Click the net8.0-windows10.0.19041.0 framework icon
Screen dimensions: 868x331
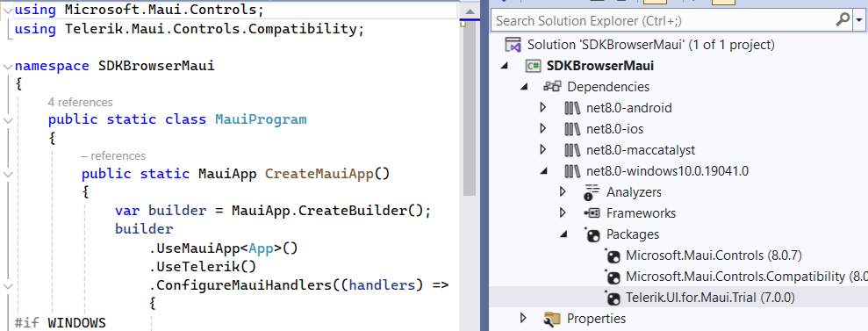click(573, 171)
